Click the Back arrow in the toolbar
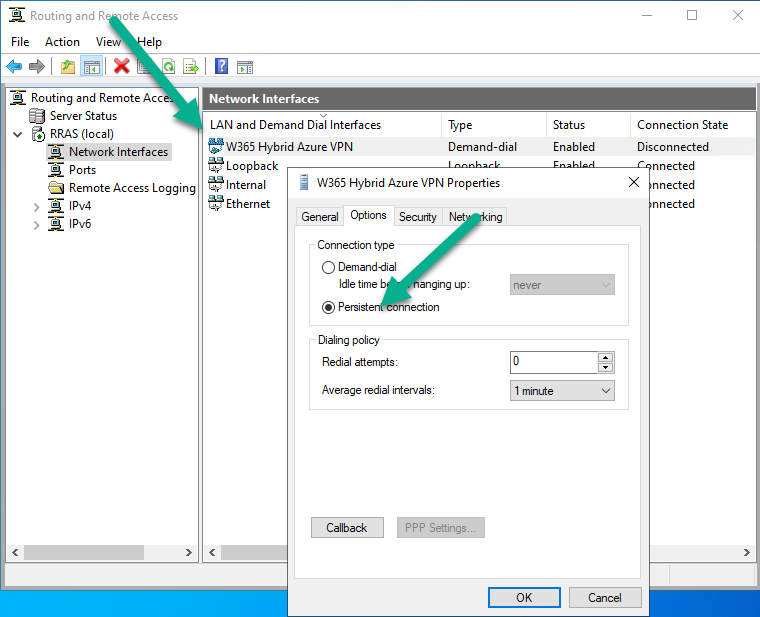Image resolution: width=760 pixels, height=617 pixels. click(x=15, y=66)
